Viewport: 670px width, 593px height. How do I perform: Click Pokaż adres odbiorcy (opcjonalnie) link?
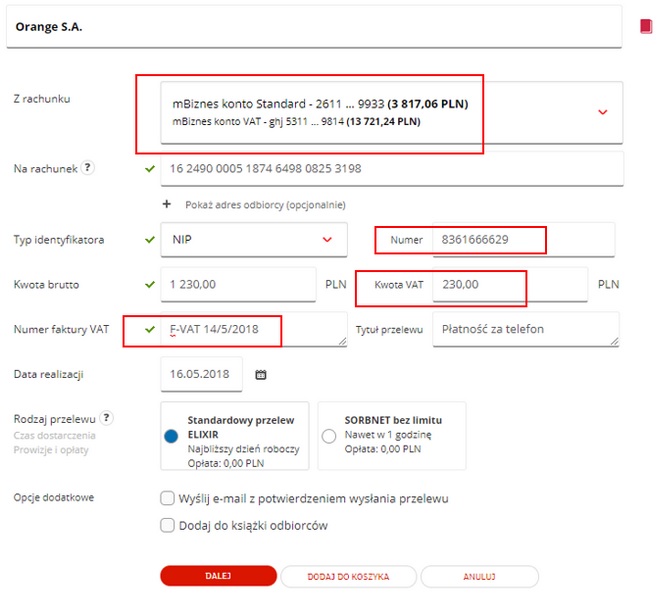point(265,205)
